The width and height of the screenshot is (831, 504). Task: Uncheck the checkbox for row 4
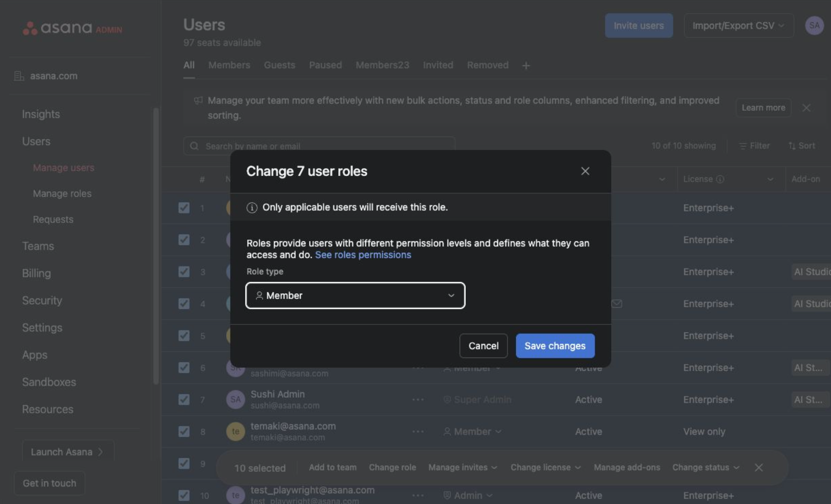point(184,304)
